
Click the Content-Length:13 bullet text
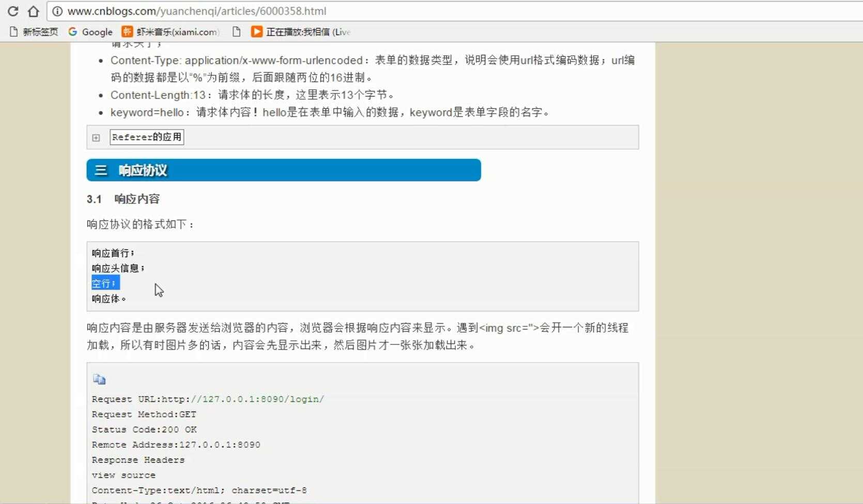(x=254, y=94)
